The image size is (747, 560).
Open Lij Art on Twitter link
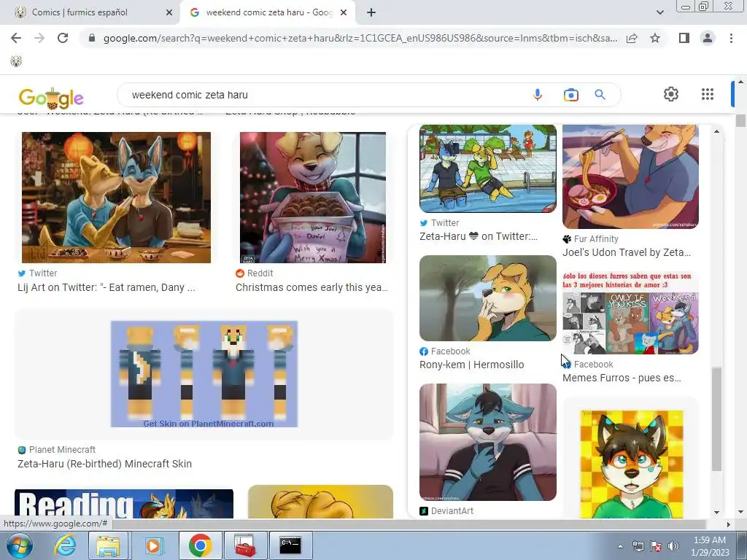pos(107,287)
